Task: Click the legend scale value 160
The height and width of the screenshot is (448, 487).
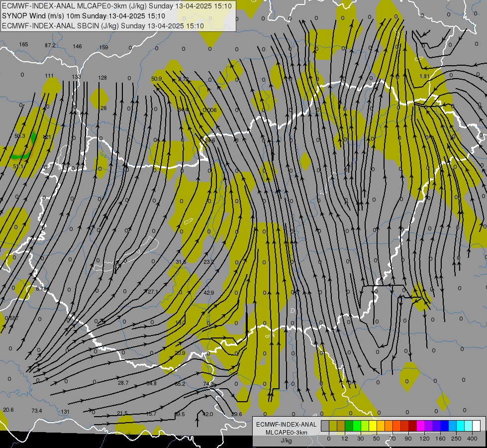Action: [440, 439]
